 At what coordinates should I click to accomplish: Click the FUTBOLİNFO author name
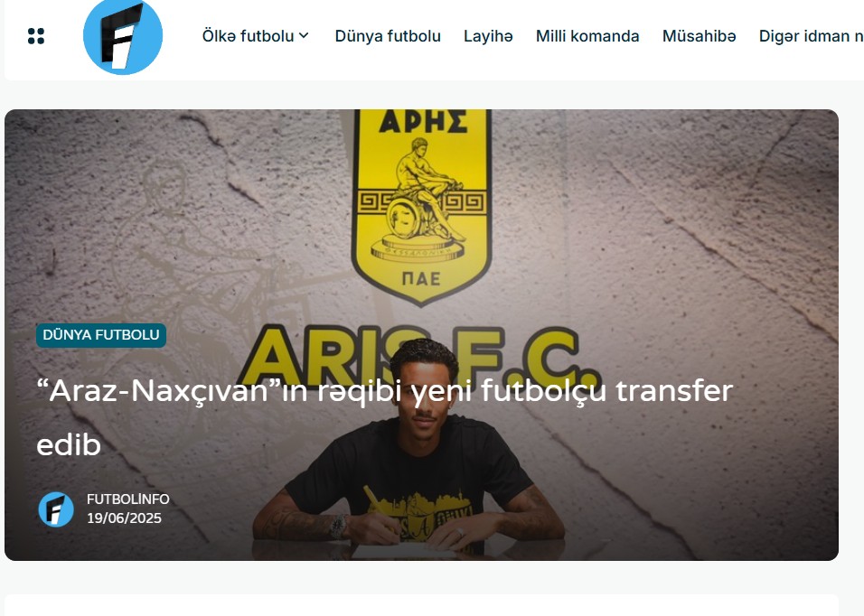(127, 499)
